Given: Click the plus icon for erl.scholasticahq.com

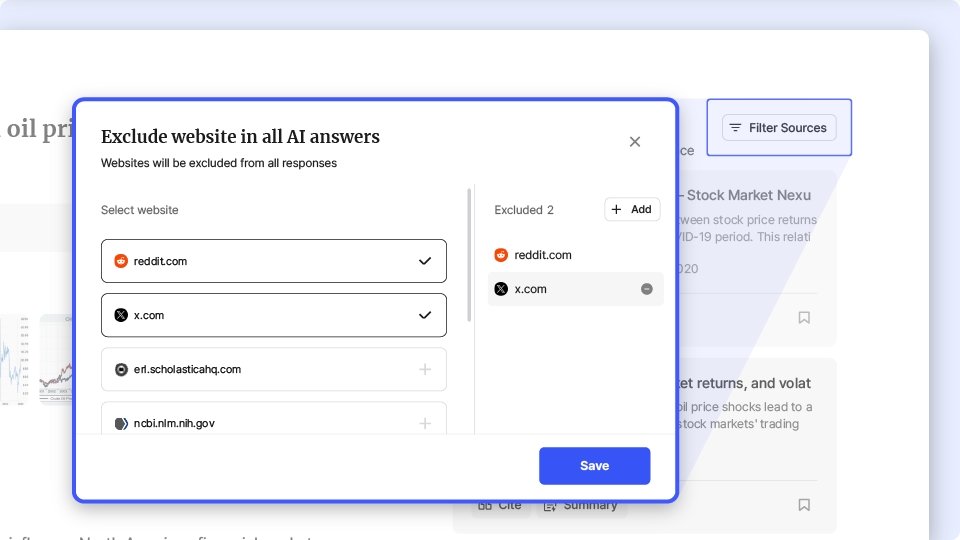Looking at the screenshot, I should [425, 369].
